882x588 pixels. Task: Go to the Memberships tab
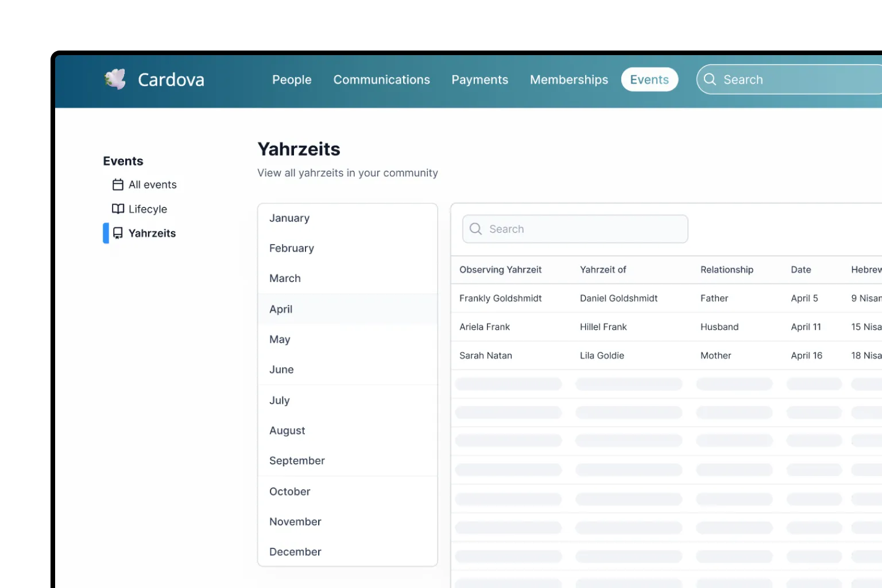(569, 79)
